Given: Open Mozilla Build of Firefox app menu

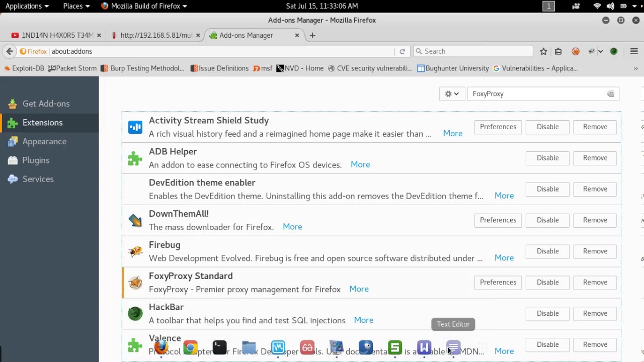Looking at the screenshot, I should click(x=144, y=6).
